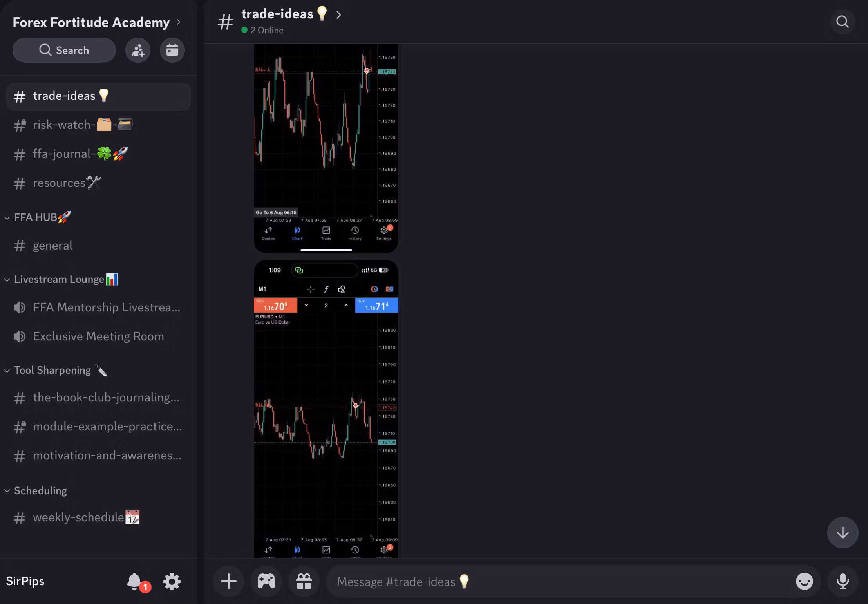Click the invite members icon

pos(138,50)
